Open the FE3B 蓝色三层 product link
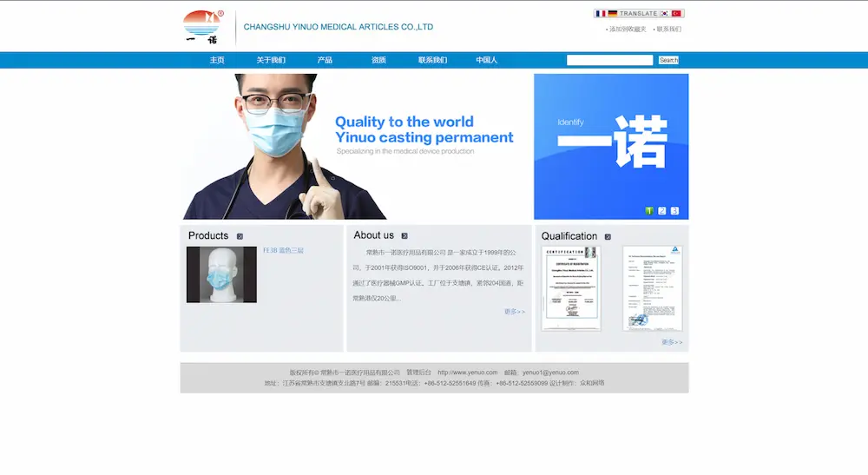The height and width of the screenshot is (475, 868). (x=284, y=251)
